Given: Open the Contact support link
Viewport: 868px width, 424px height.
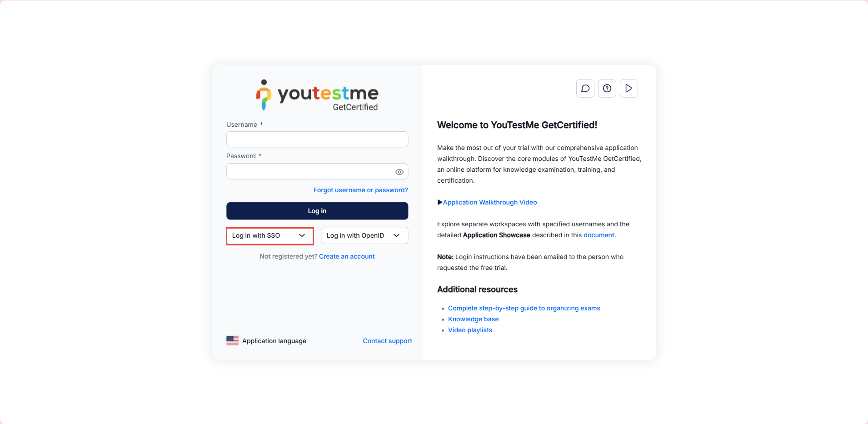Looking at the screenshot, I should click(387, 341).
